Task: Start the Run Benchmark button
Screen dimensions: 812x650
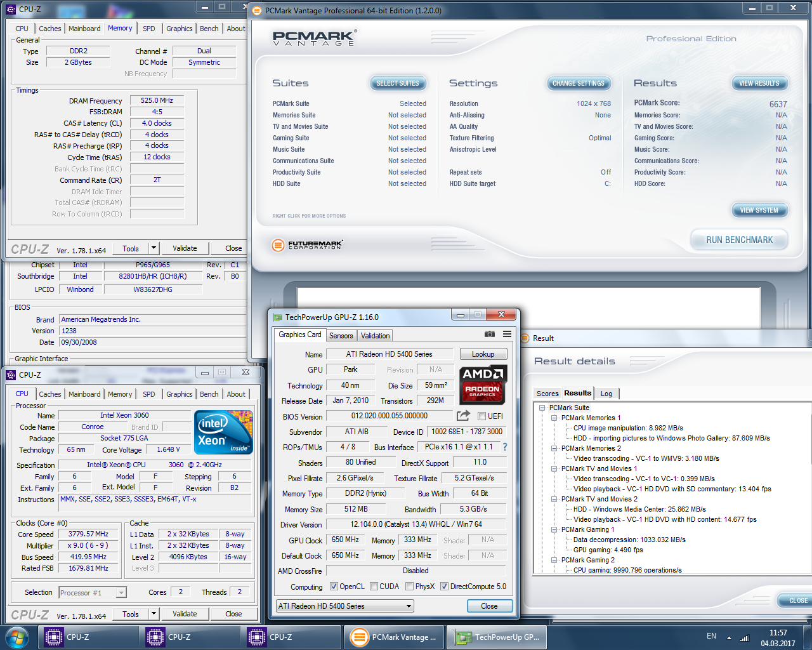Action: click(740, 240)
